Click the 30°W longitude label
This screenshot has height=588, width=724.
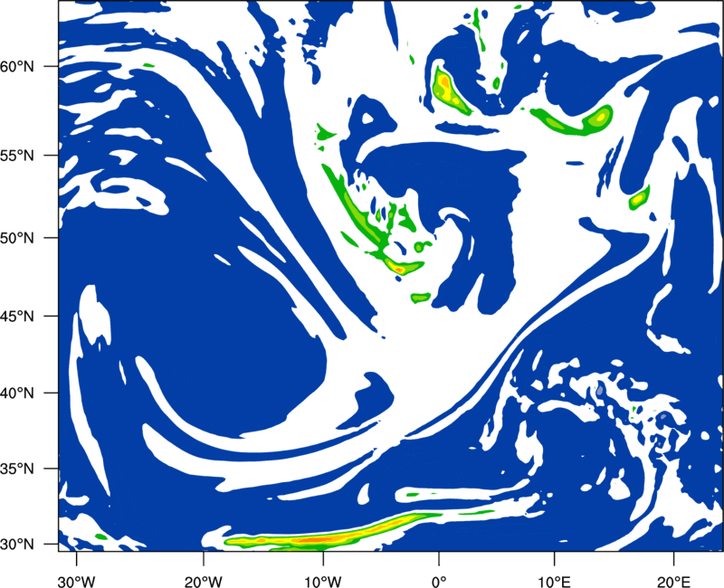(76, 582)
